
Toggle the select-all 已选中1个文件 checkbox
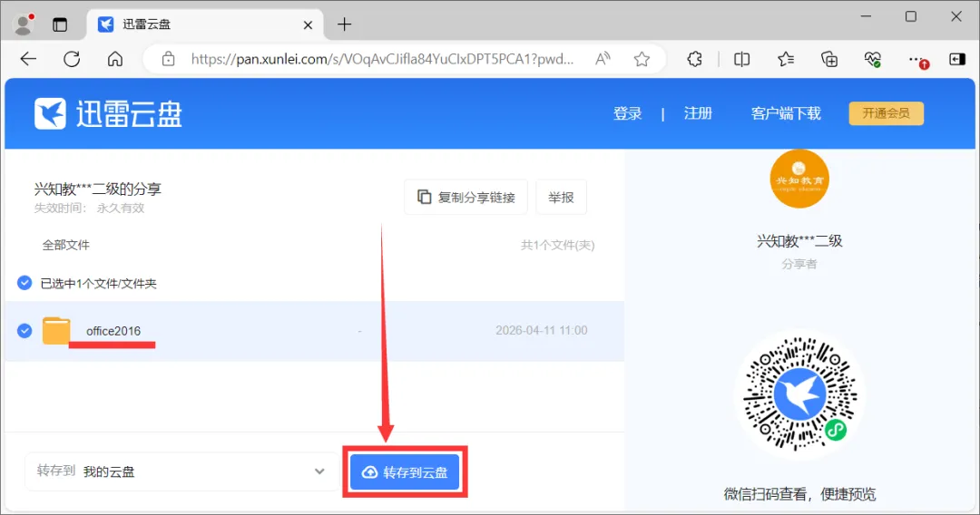24,284
